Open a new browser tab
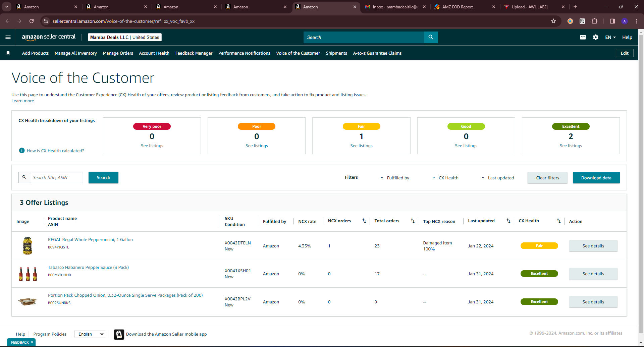The width and height of the screenshot is (644, 347). point(575,7)
